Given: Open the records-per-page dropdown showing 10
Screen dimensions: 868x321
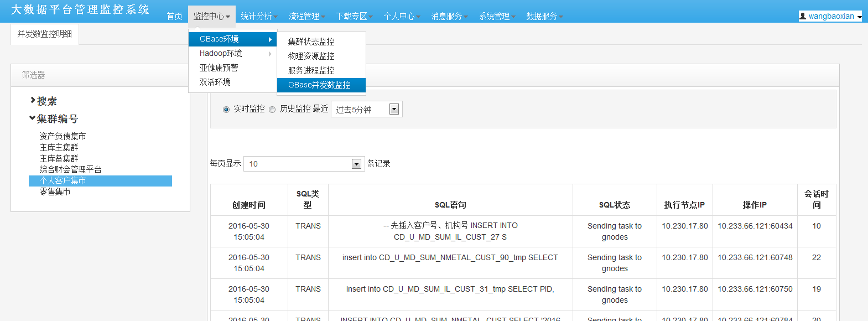Looking at the screenshot, I should click(x=304, y=164).
